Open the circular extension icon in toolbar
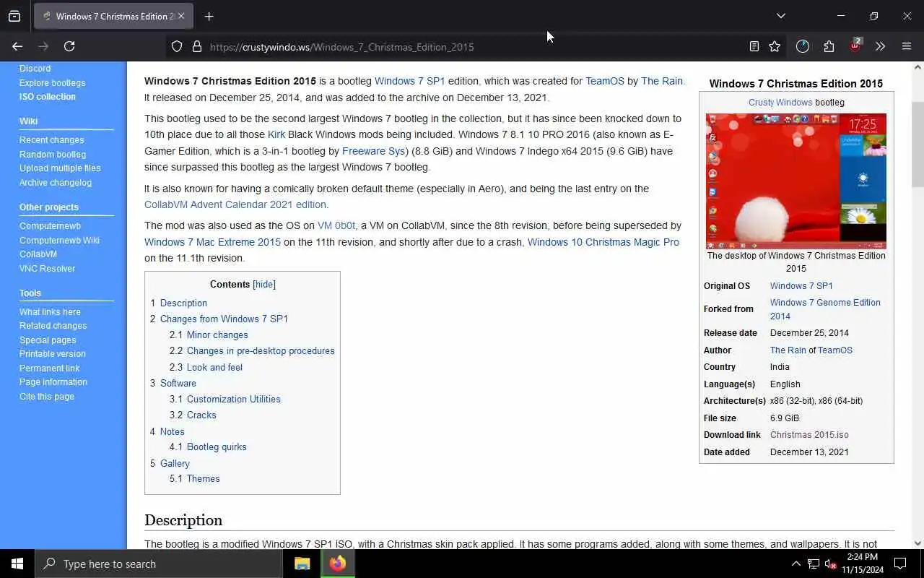The image size is (924, 578). tap(803, 46)
